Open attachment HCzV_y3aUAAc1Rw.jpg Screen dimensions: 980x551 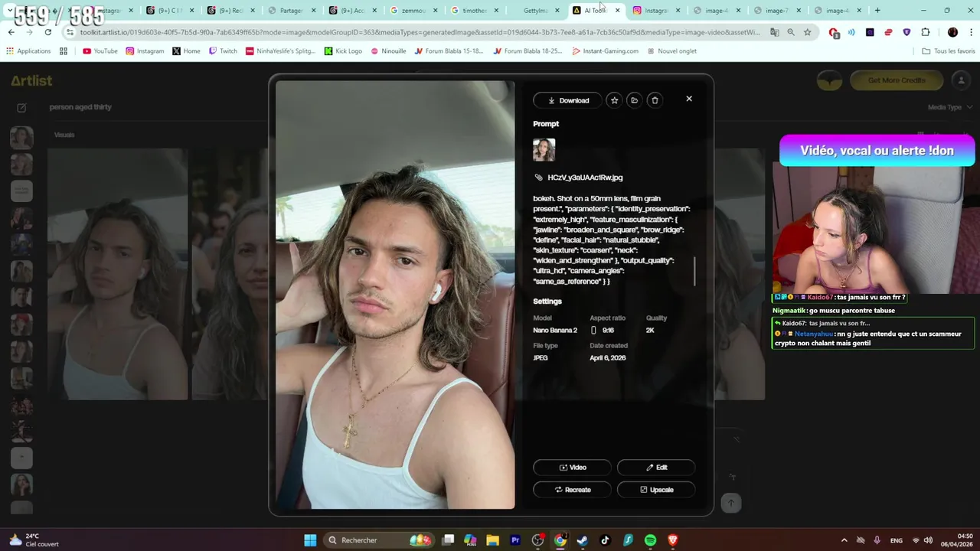(x=585, y=178)
